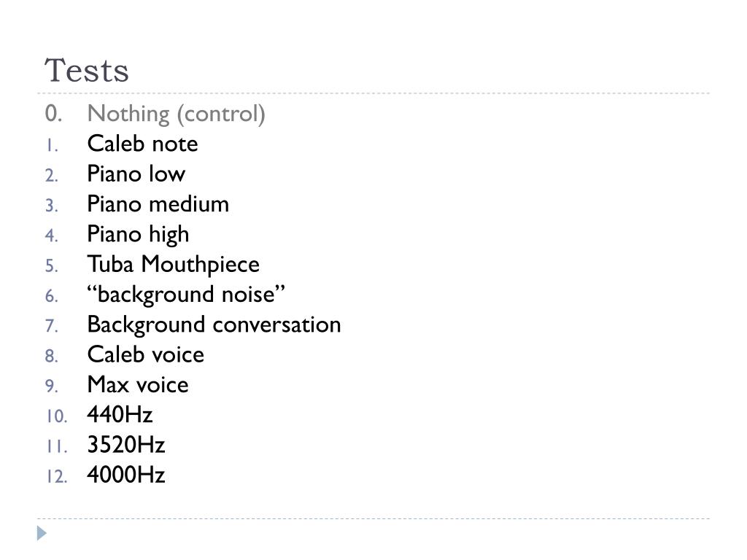This screenshot has width=747, height=560.
Task: Click the list number '7.' marker
Action: pyautogui.click(x=52, y=326)
